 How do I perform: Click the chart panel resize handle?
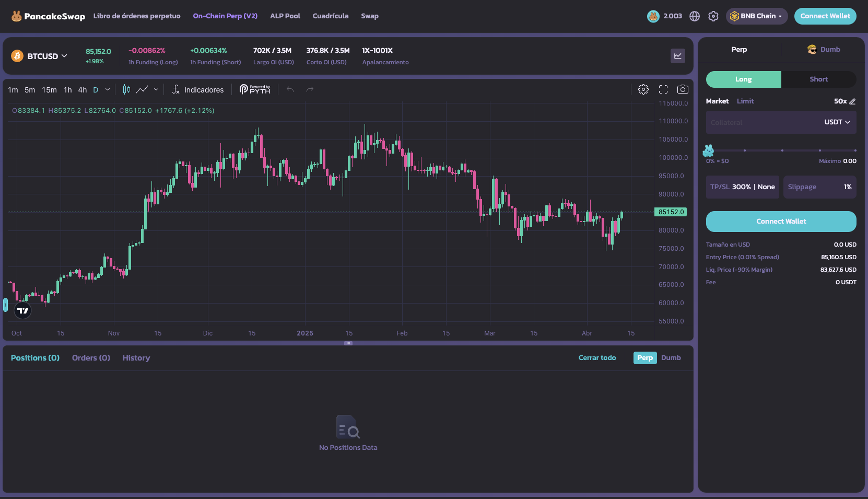click(348, 343)
